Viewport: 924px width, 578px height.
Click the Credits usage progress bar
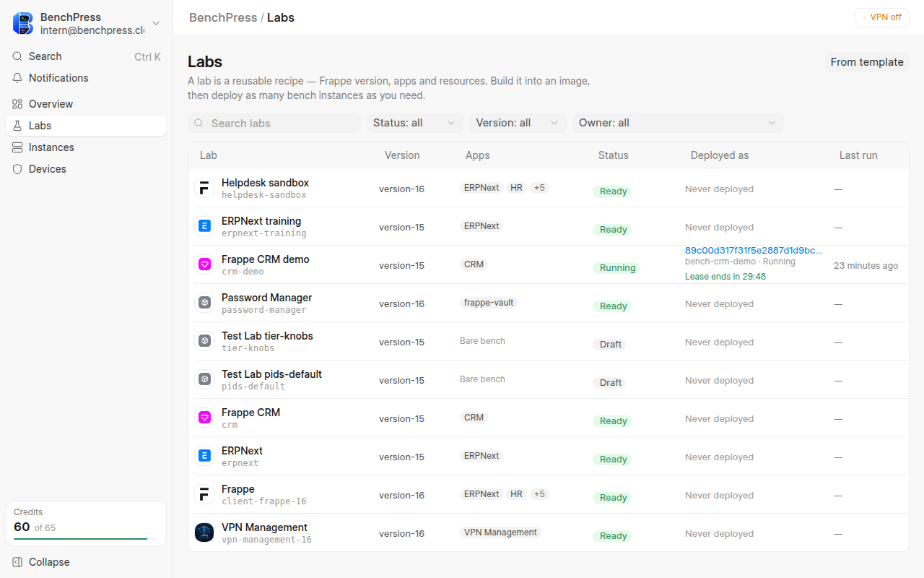click(87, 539)
